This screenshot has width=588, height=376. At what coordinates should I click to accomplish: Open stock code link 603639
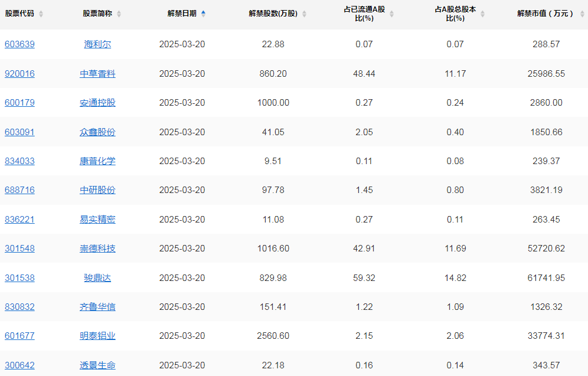click(x=19, y=44)
